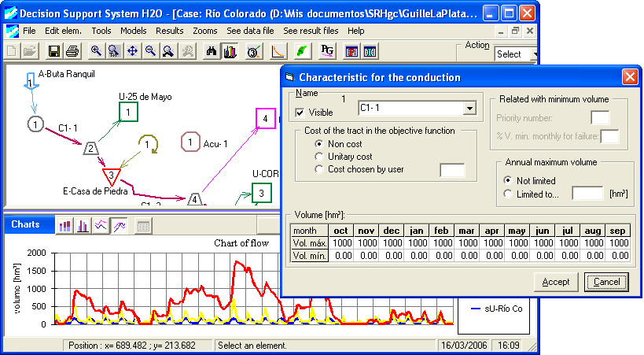The width and height of the screenshot is (644, 355).
Task: Click the U-25 de Mayo green square node
Action: 128,112
